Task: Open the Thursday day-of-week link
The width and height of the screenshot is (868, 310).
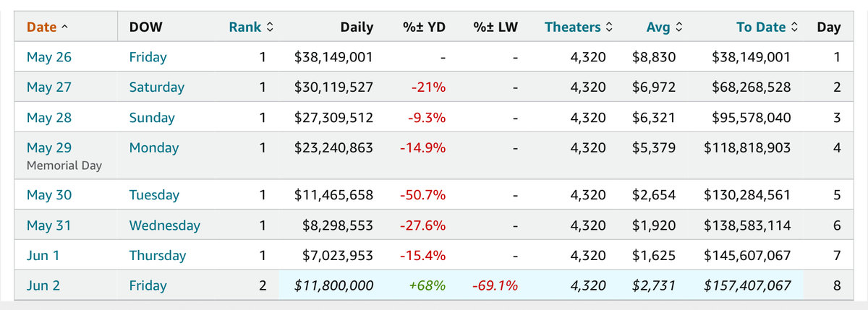Action: [157, 256]
